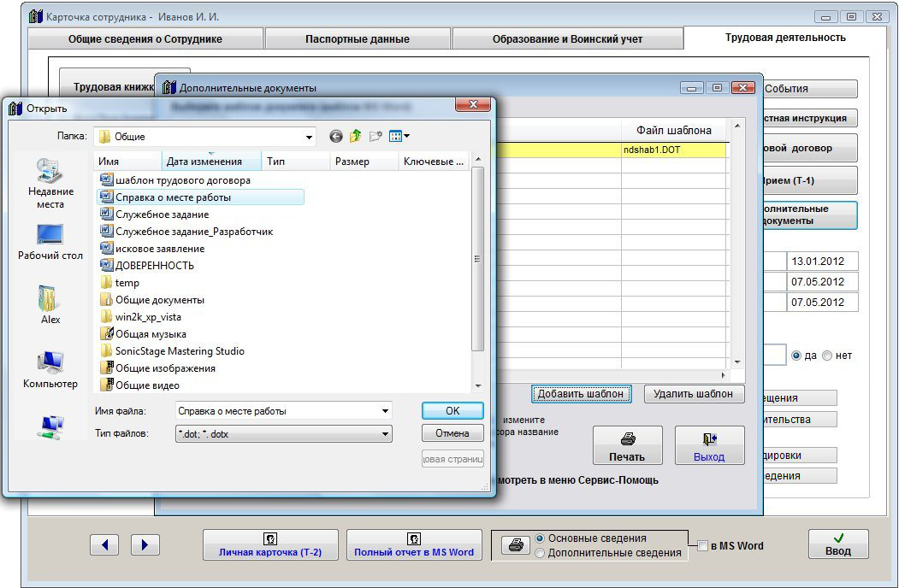Open Личная карточка (Т-2) report
The width and height of the screenshot is (899, 588).
click(x=270, y=544)
